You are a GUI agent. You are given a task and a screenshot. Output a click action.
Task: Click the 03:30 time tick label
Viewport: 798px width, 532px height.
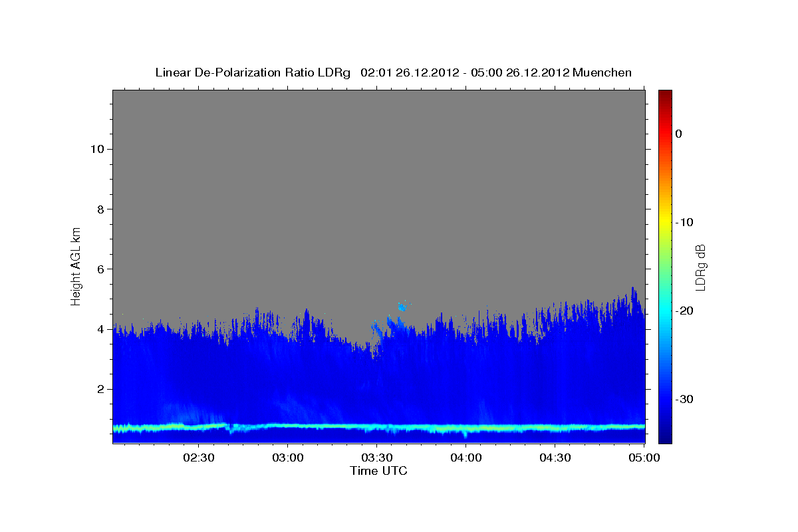[377, 458]
